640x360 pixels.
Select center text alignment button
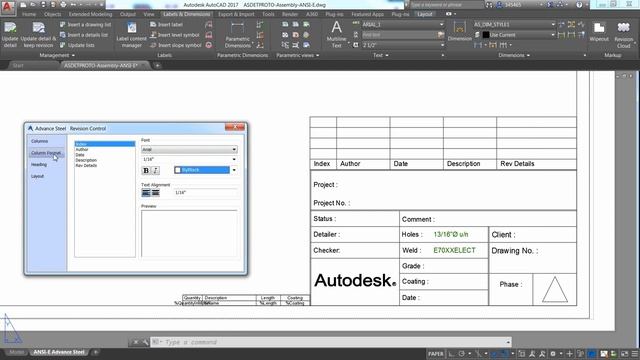pos(156,192)
